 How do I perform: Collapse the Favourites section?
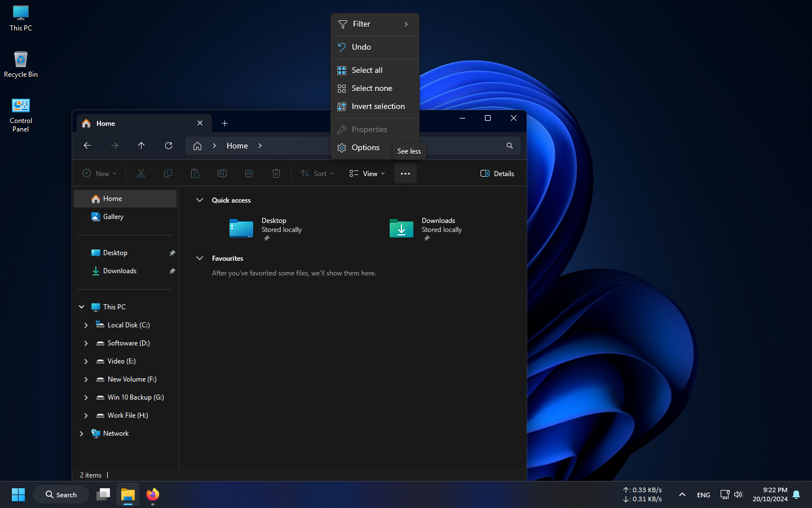[x=200, y=258]
